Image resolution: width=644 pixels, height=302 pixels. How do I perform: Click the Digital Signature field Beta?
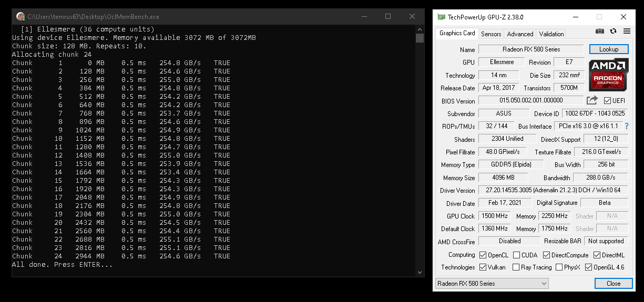[x=605, y=203]
